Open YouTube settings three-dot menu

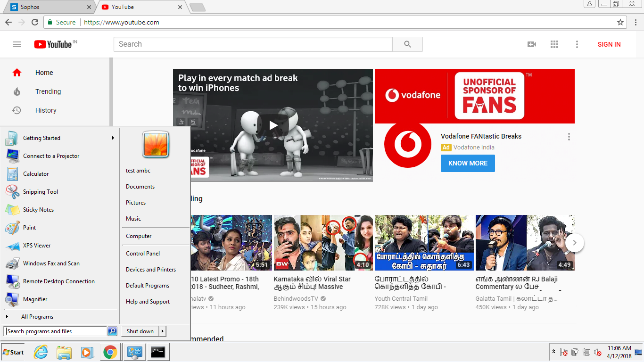tap(577, 44)
